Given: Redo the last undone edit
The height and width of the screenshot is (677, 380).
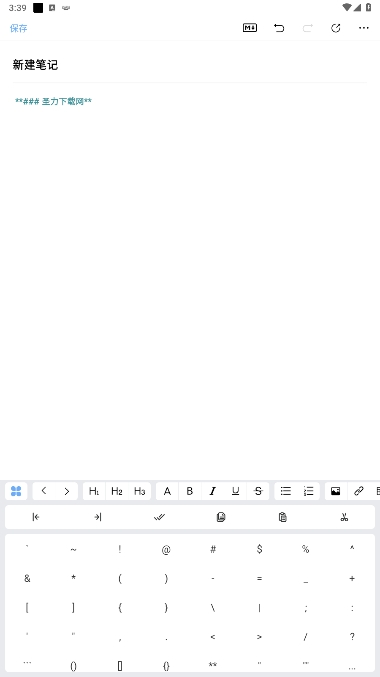Looking at the screenshot, I should pos(307,28).
